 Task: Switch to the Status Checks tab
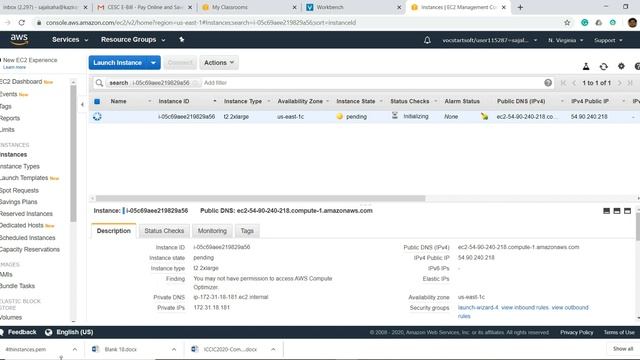(164, 231)
